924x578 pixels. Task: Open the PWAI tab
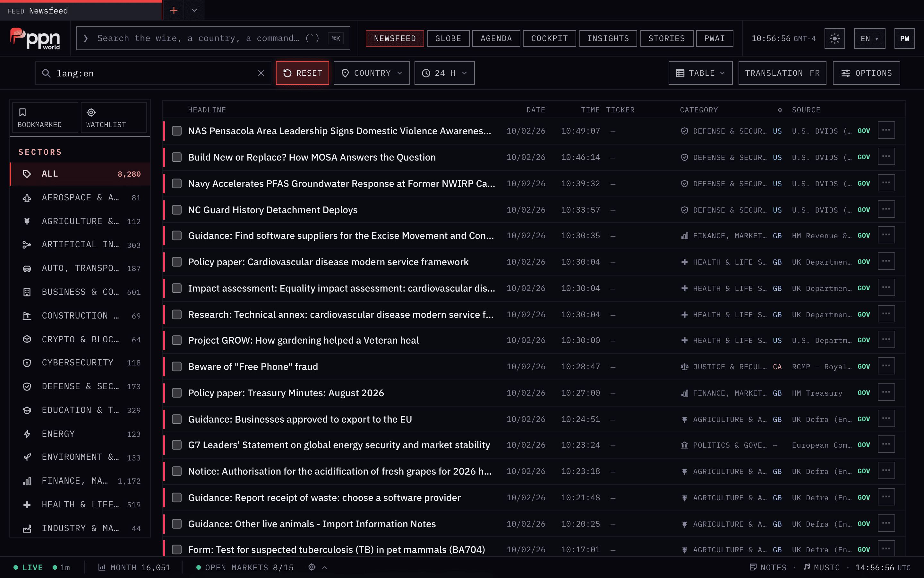(x=714, y=39)
